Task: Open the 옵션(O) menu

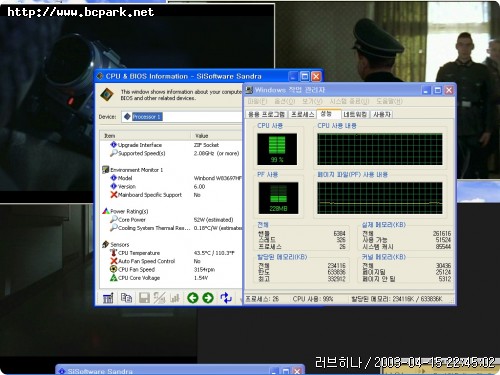Action: (284, 101)
